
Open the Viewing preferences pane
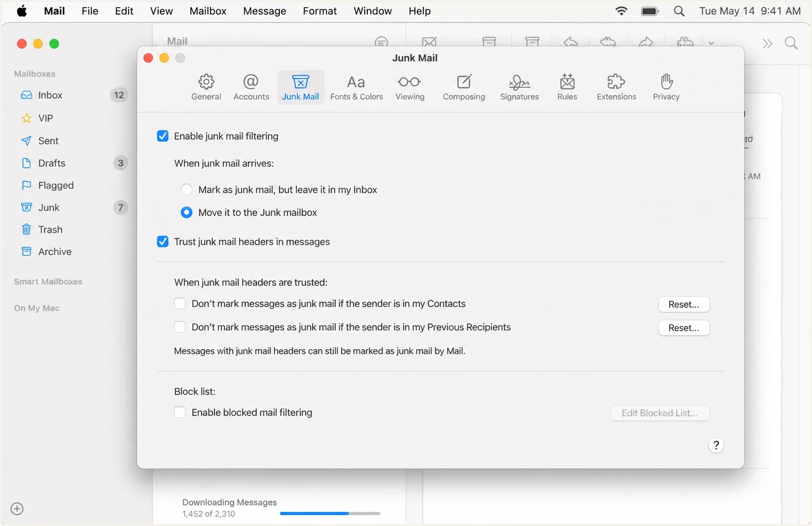[410, 87]
